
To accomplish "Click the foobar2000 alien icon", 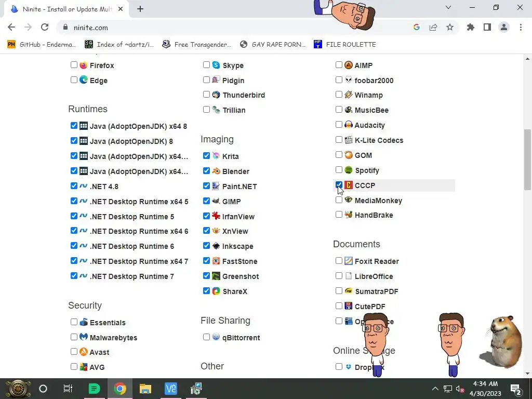I will coord(349,80).
